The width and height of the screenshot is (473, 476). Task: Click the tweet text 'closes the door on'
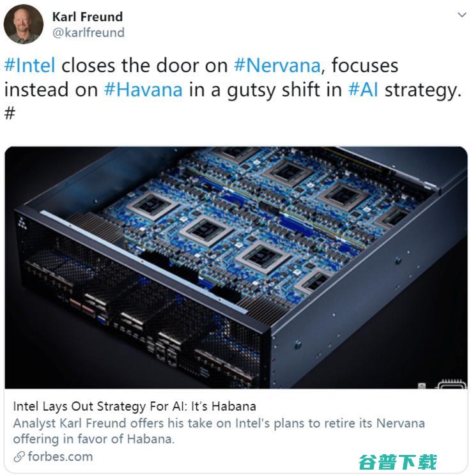coord(144,65)
